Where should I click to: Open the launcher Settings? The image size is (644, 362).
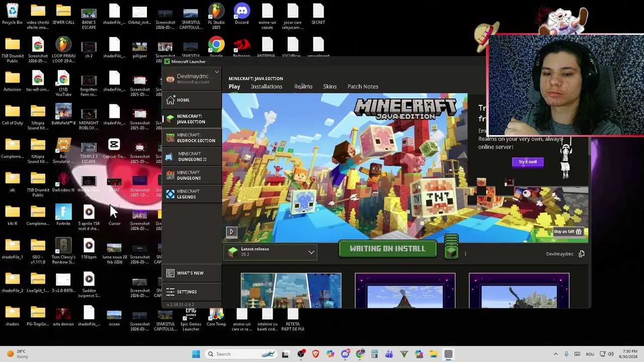point(192,292)
